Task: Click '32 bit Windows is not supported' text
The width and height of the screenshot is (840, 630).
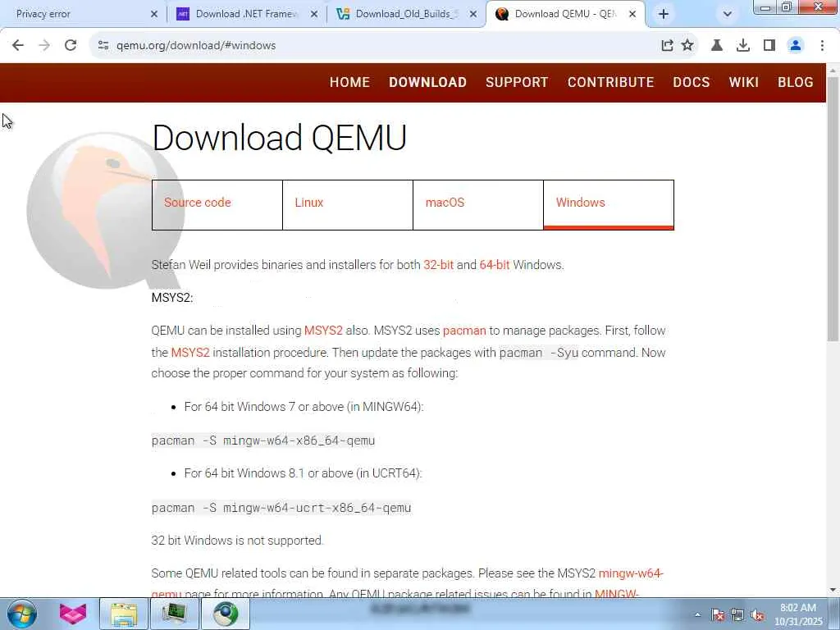Action: 237,540
